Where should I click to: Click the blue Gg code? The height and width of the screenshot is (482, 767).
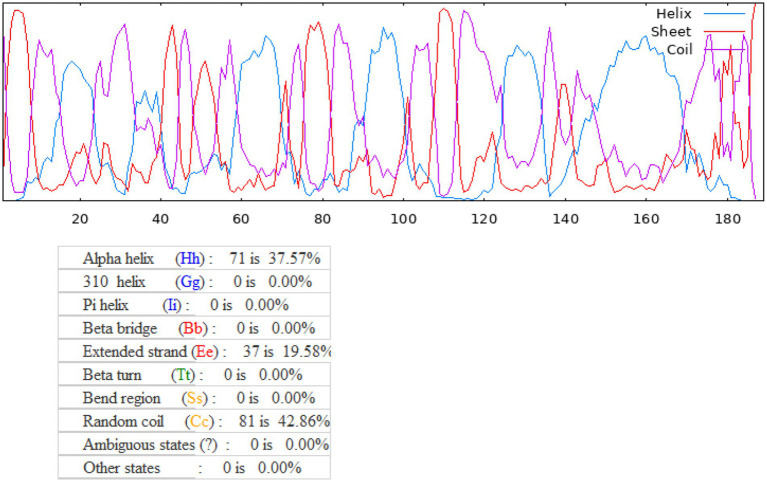[x=191, y=282]
